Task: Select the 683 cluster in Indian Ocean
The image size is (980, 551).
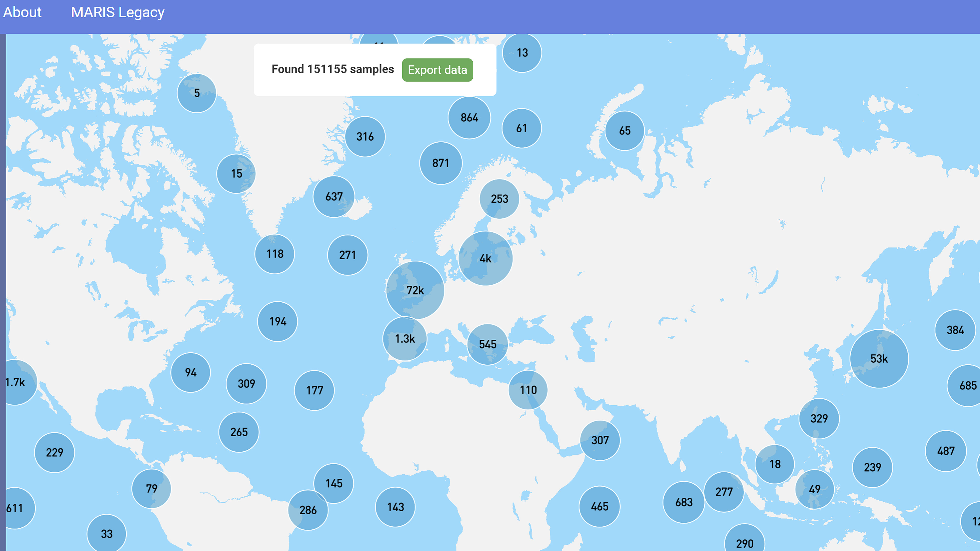Action: point(684,502)
